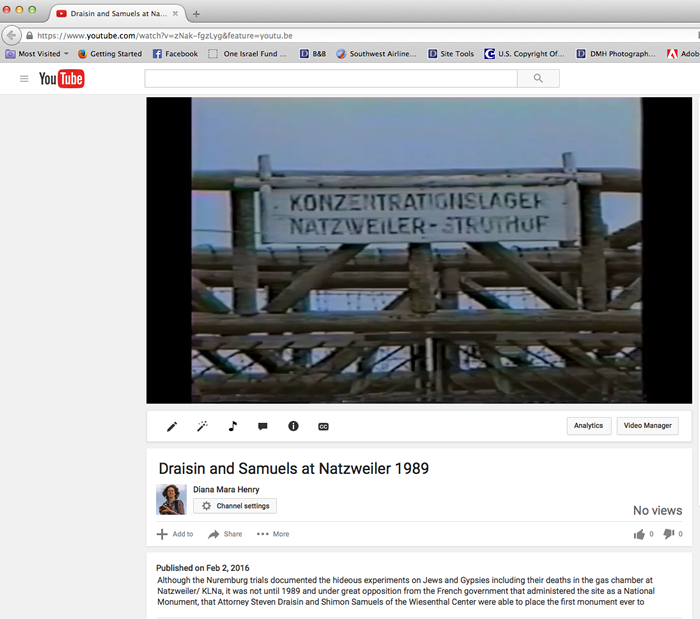The width and height of the screenshot is (700, 619).
Task: Open Channel settings
Action: [x=235, y=506]
